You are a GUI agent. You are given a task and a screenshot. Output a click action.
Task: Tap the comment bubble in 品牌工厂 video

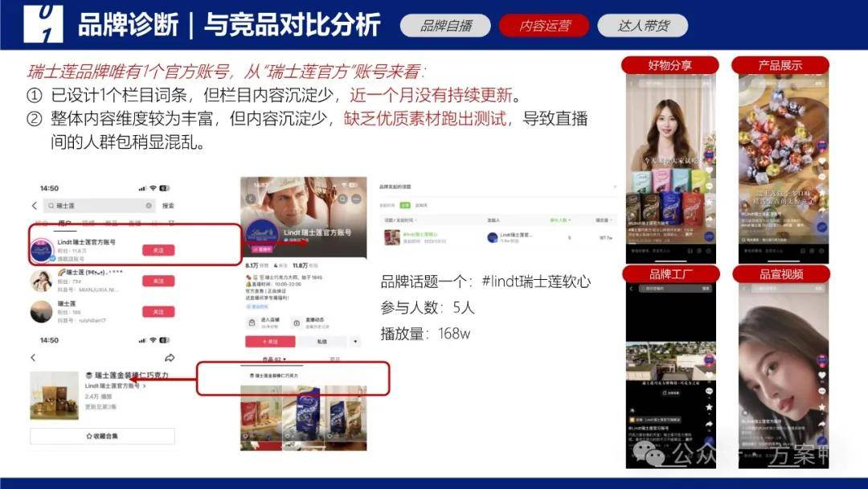(709, 391)
